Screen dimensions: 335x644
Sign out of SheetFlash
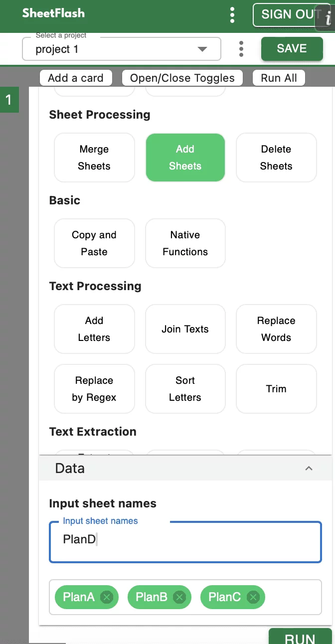coord(287,14)
